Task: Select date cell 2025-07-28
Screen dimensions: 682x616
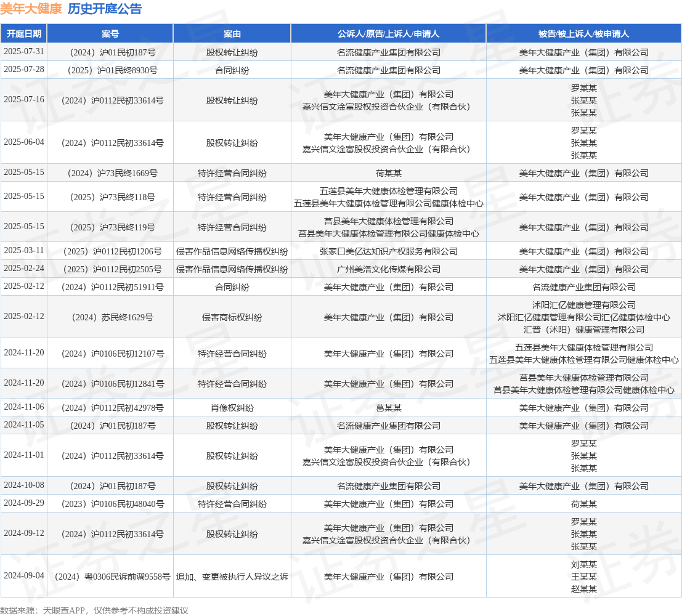Action: pos(24,69)
